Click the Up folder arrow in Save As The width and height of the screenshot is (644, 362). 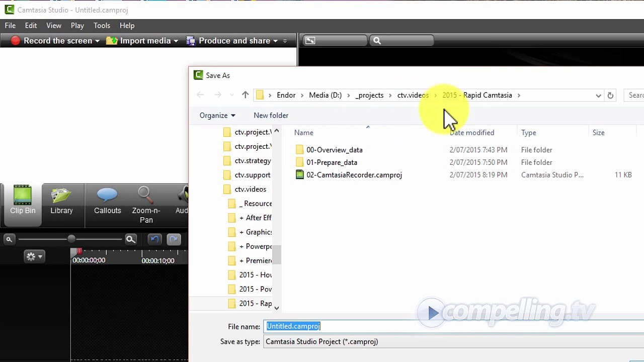(x=245, y=95)
